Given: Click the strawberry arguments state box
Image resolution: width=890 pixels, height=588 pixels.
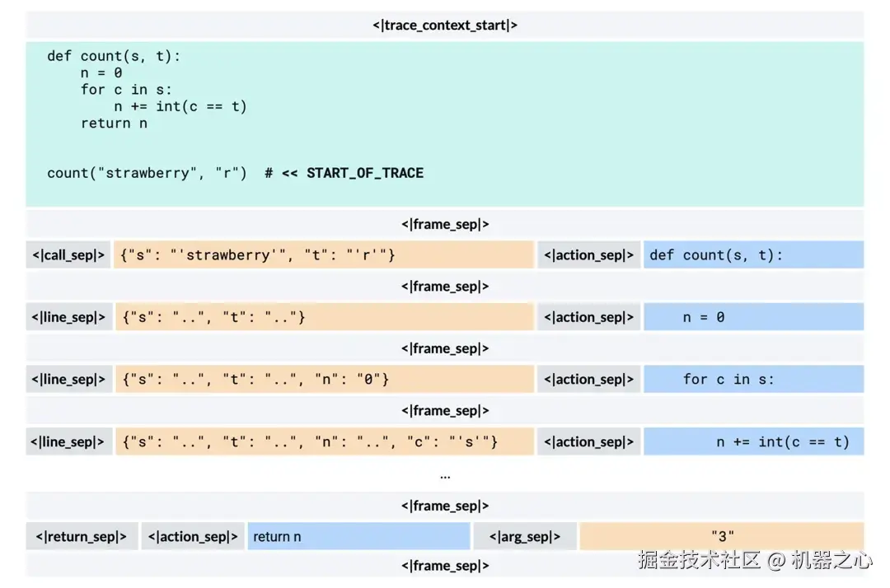Looking at the screenshot, I should pyautogui.click(x=324, y=255).
